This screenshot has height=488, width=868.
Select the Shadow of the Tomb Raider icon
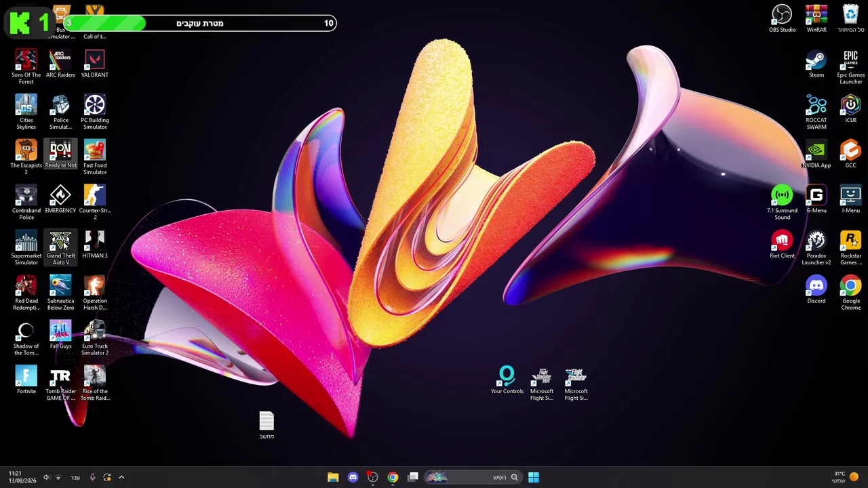26,338
